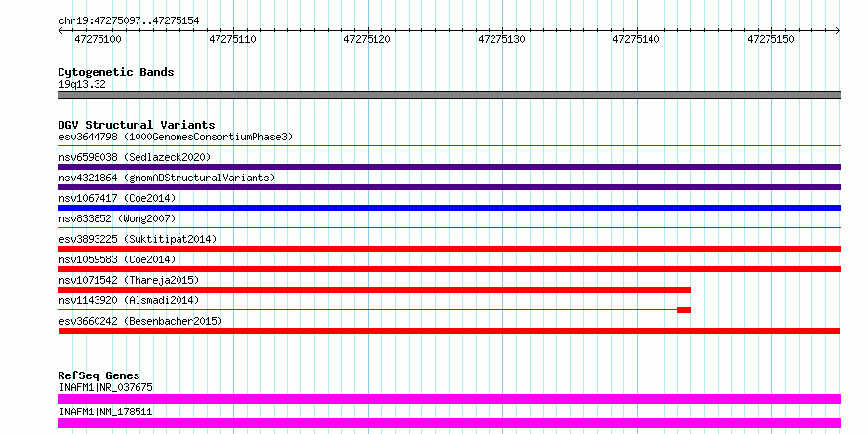This screenshot has width=868, height=434.
Task: Open variant nsv1059583 (Coe2014) label
Action: click(x=117, y=259)
